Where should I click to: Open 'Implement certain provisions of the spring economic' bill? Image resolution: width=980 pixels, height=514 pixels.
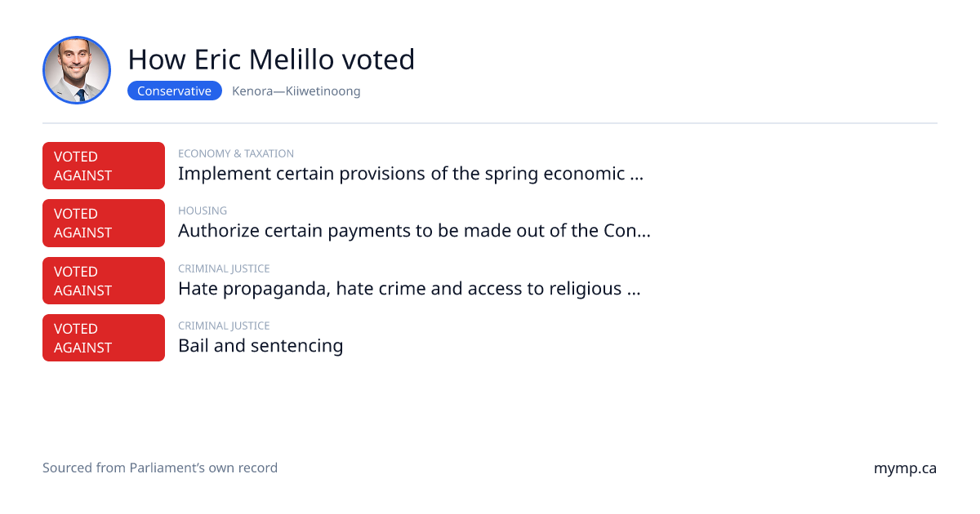(411, 174)
